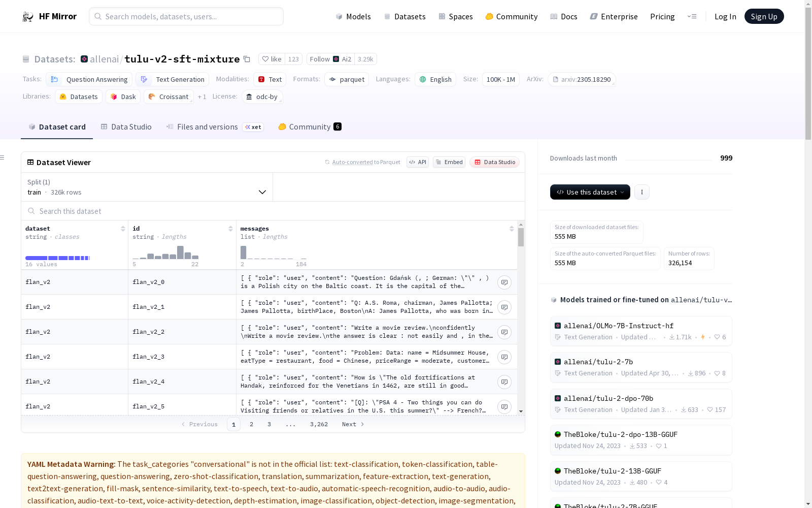Screen dimensions: 812x508
Task: Click the Croissant library tag
Action: [x=168, y=97]
